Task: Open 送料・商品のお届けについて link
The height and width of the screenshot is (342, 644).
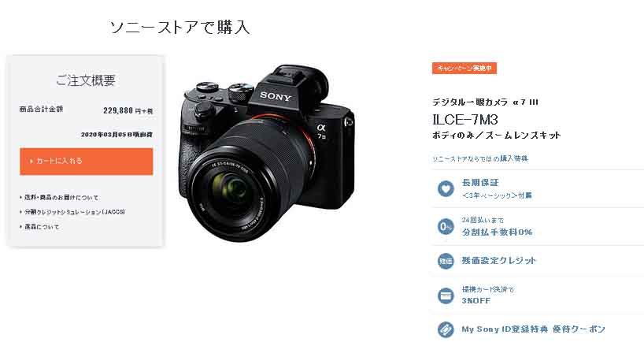Action: [x=61, y=197]
